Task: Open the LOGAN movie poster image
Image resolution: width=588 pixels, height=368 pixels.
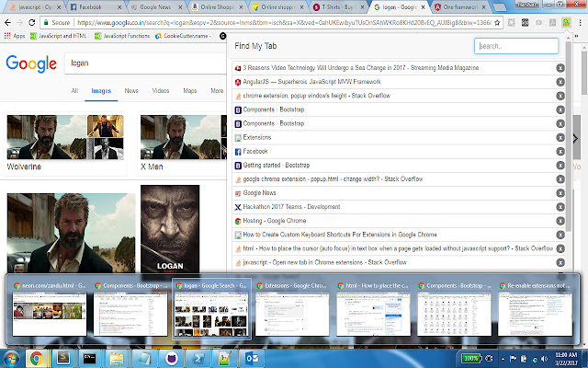Action: click(x=170, y=229)
